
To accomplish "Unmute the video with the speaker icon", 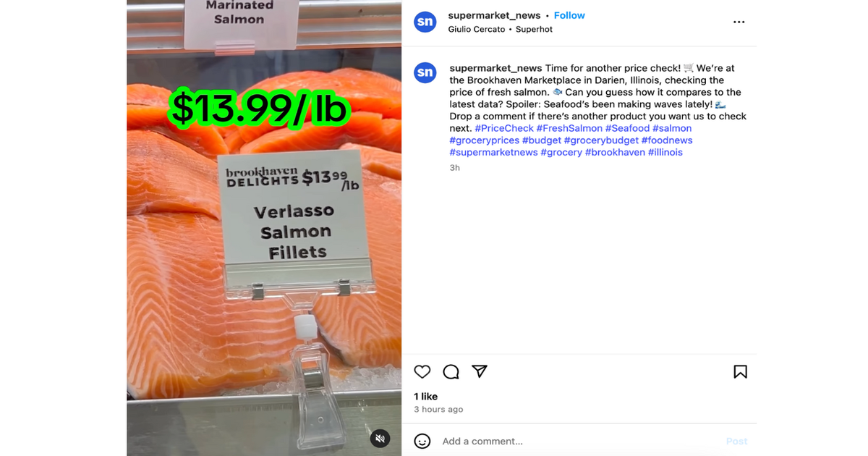I will (x=380, y=438).
